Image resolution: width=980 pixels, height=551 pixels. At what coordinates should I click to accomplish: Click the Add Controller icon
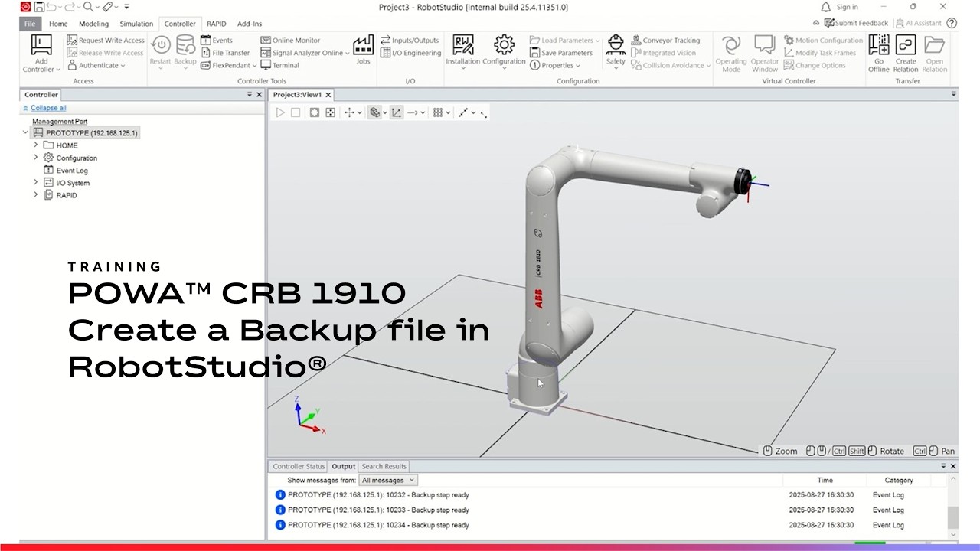pos(41,46)
